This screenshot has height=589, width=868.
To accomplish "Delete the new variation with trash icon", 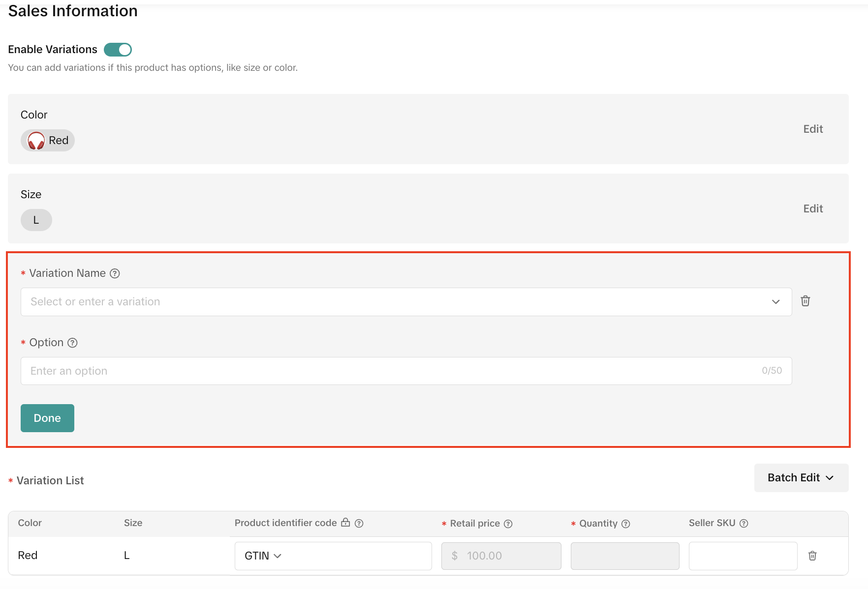I will [805, 301].
